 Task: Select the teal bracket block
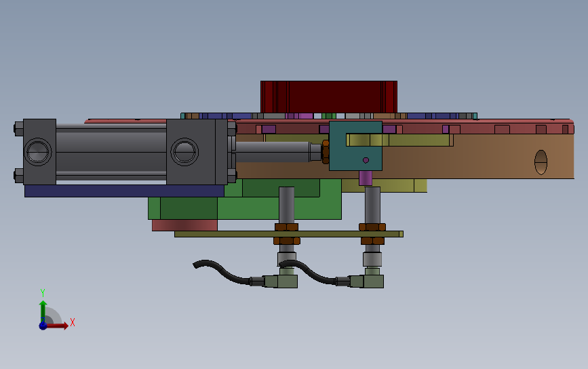tap(355, 146)
